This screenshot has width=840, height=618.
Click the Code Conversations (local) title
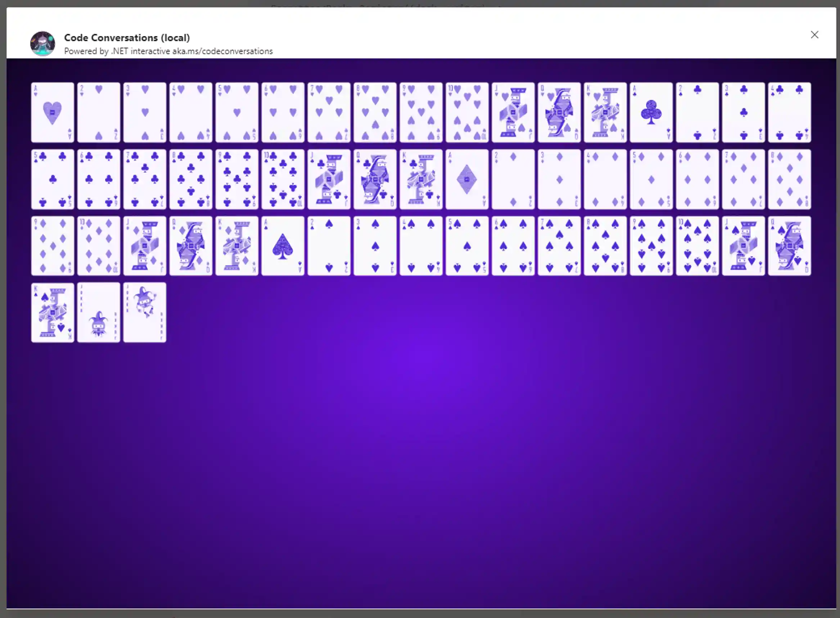[x=127, y=38]
